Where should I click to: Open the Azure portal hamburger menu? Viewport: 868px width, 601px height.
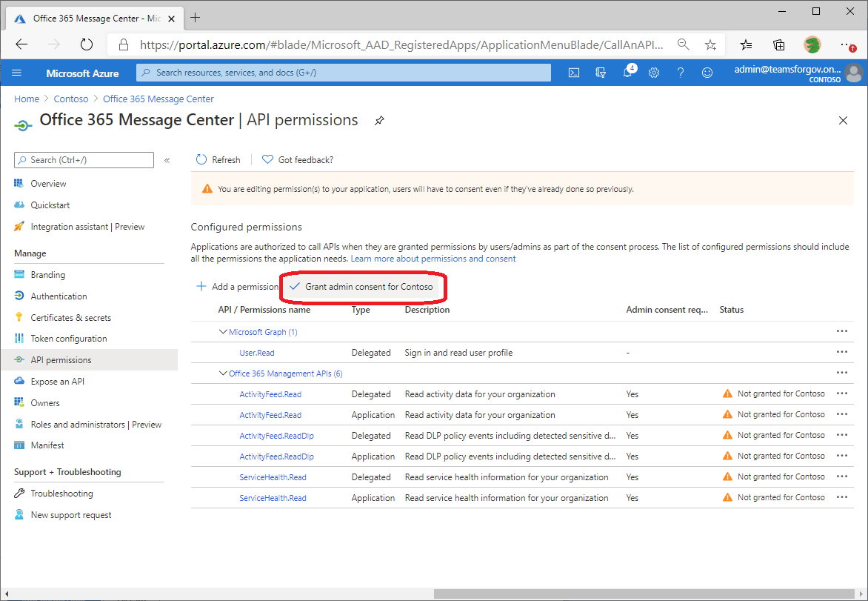pos(17,73)
